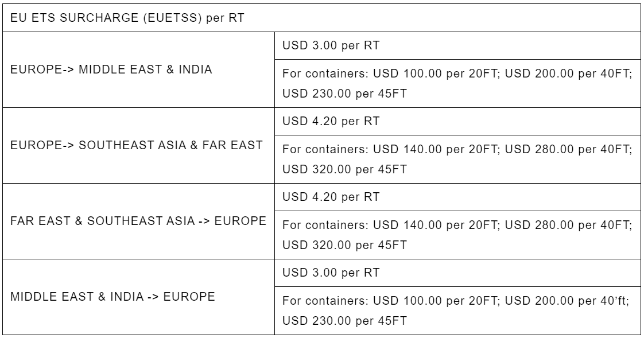Select MIDDLE EAST & INDIA -> EUROPE cell
The width and height of the screenshot is (644, 338).
[138, 297]
